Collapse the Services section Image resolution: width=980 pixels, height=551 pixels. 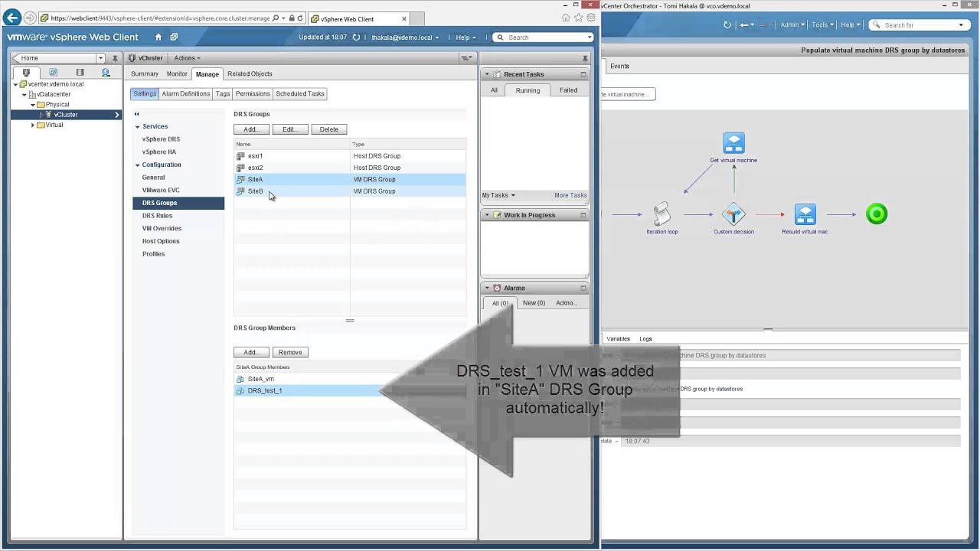click(138, 126)
